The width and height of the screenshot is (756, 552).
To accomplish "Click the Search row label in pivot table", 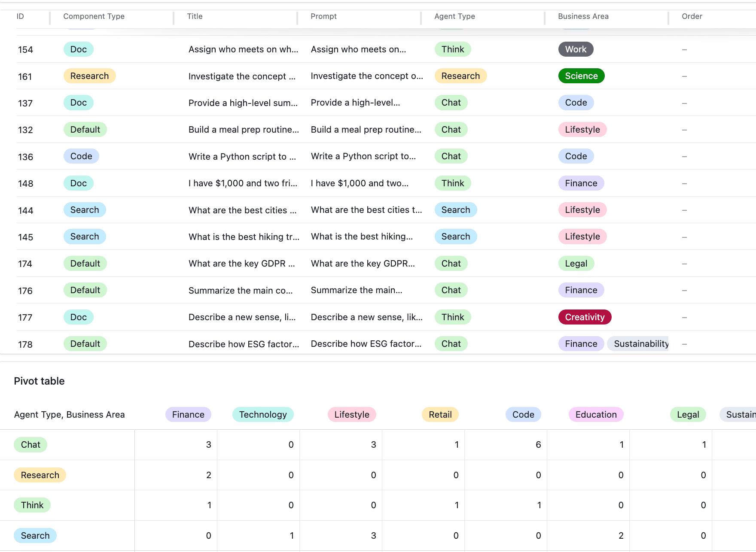I will click(35, 536).
